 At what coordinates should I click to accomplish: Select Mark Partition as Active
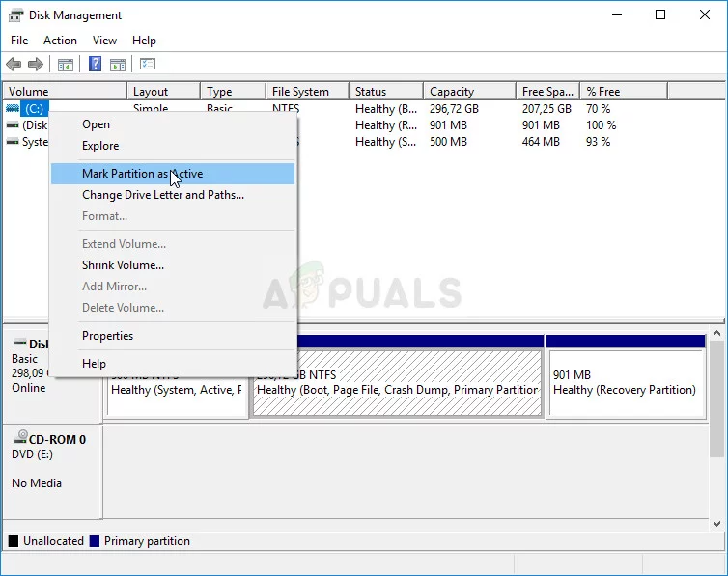(x=173, y=174)
